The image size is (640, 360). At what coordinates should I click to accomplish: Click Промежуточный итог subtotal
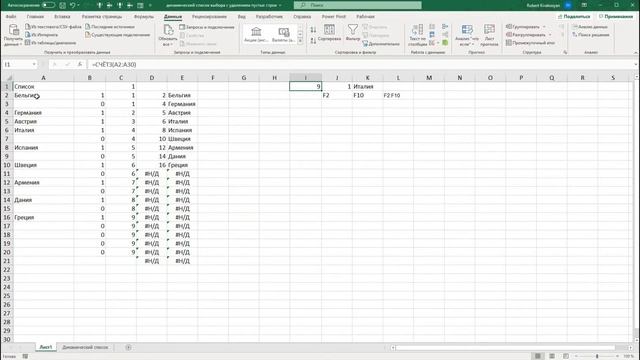tap(530, 42)
